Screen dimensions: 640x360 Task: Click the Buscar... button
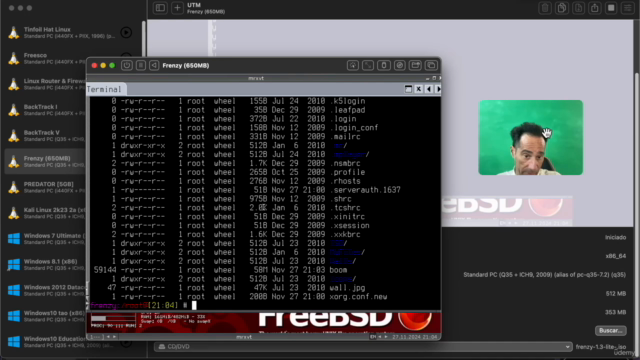pos(610,331)
